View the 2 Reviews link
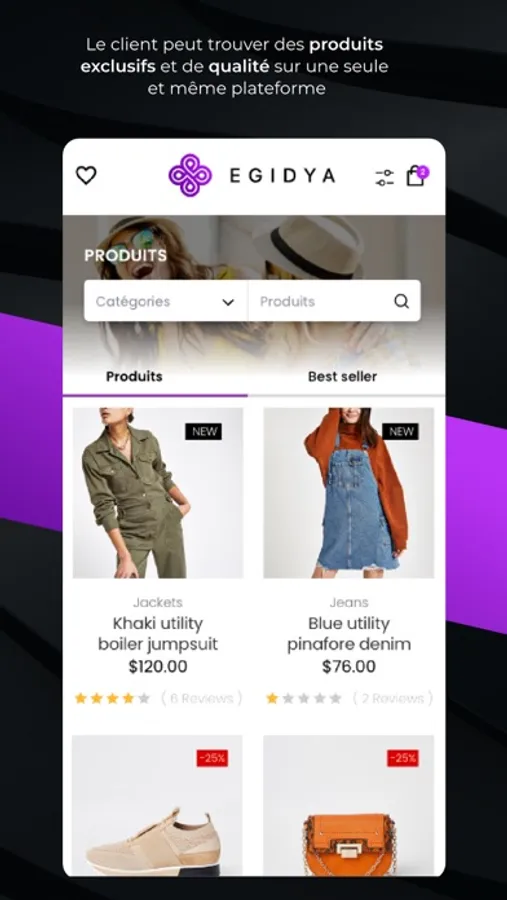This screenshot has height=900, width=507. (393, 699)
